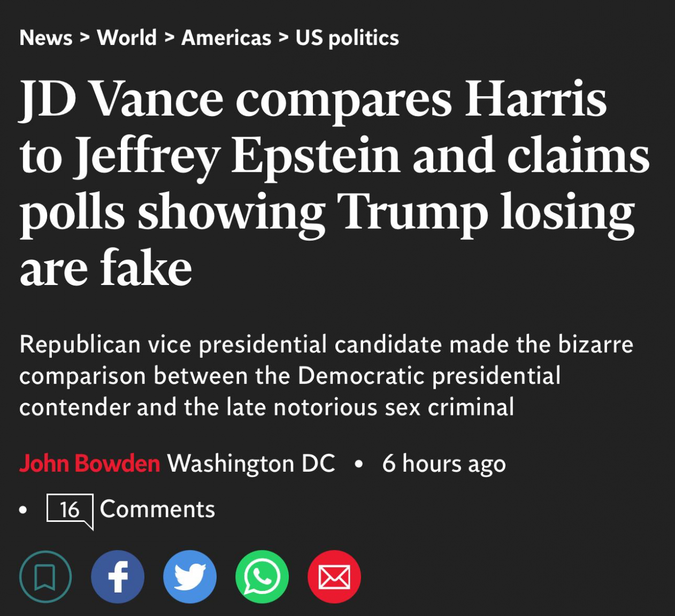Bookmark this article with the bookmark icon

pos(45,577)
